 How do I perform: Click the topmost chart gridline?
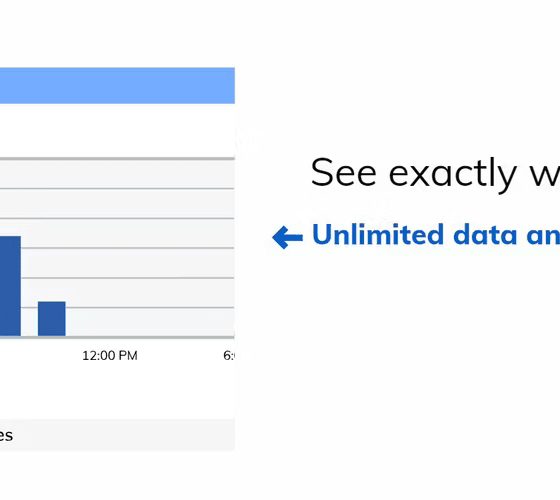117,158
